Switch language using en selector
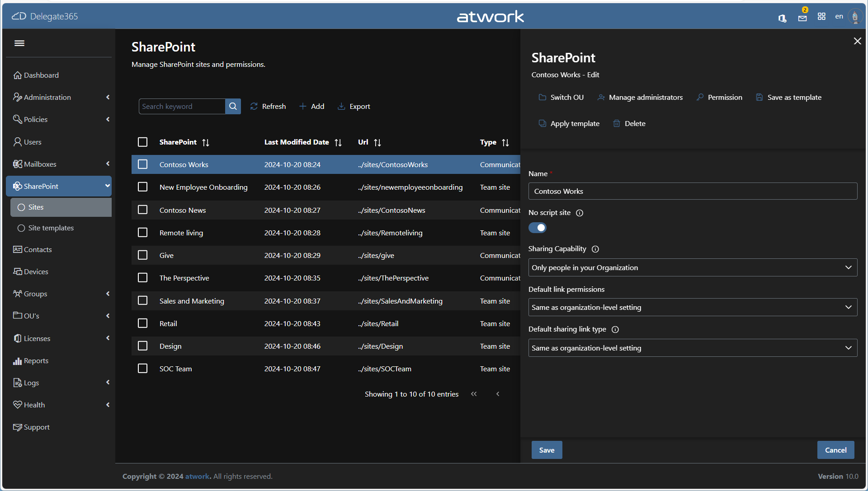The image size is (868, 491). coord(839,16)
